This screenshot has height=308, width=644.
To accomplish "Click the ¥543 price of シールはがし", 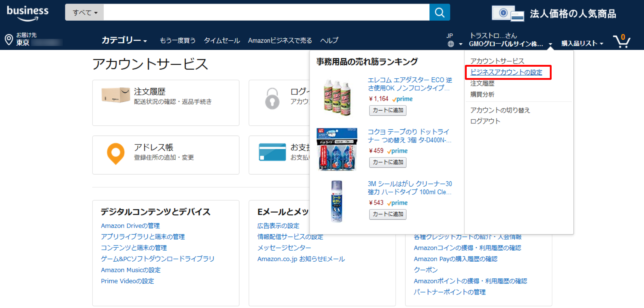I will tap(376, 203).
